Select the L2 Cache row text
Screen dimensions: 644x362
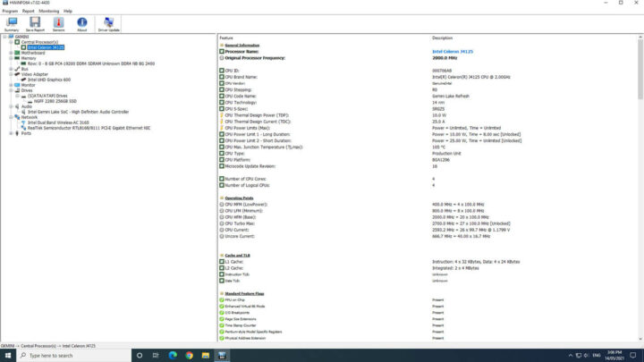[234, 268]
